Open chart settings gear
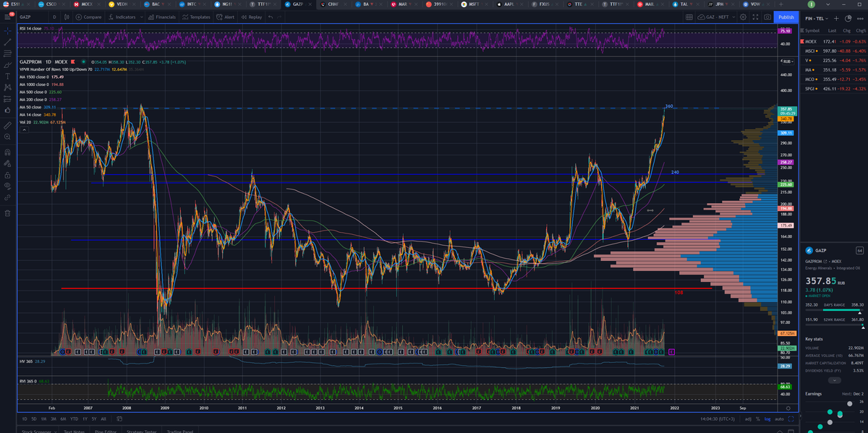 click(743, 17)
